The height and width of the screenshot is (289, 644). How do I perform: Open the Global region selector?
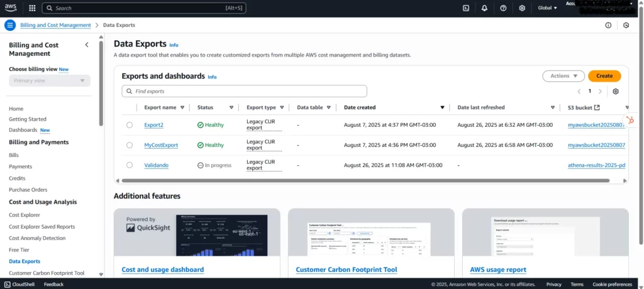point(547,8)
